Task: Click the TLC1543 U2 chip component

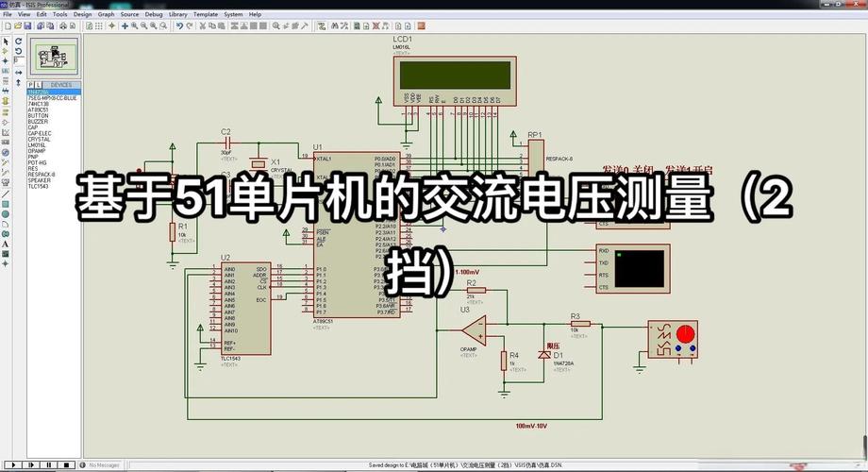Action: (x=246, y=309)
